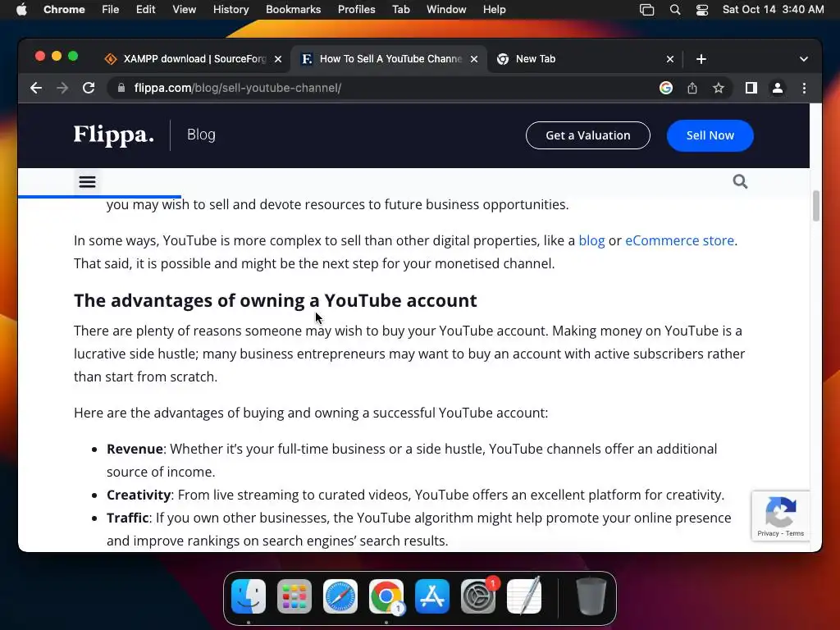The width and height of the screenshot is (840, 630).
Task: Open System Settings from the Dock
Action: point(478,596)
